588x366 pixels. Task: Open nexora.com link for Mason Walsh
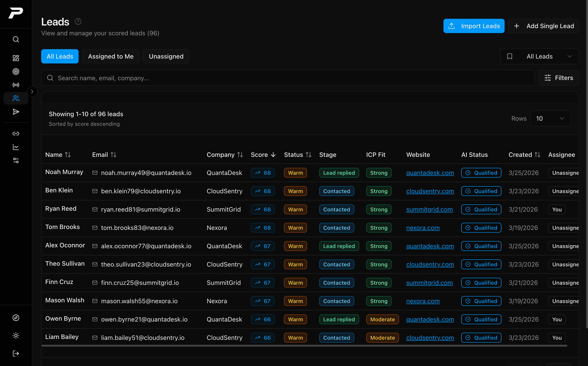(x=423, y=301)
